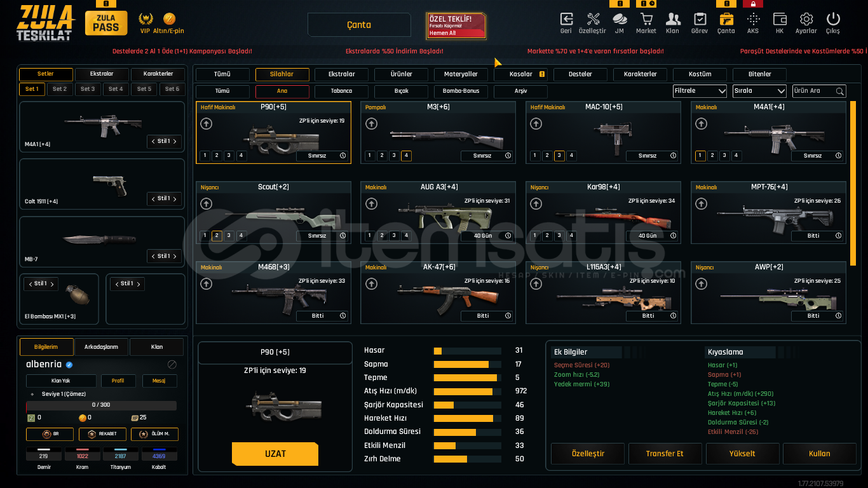Assign AUG A3 to set slot 3
The height and width of the screenshot is (488, 868).
coord(394,236)
